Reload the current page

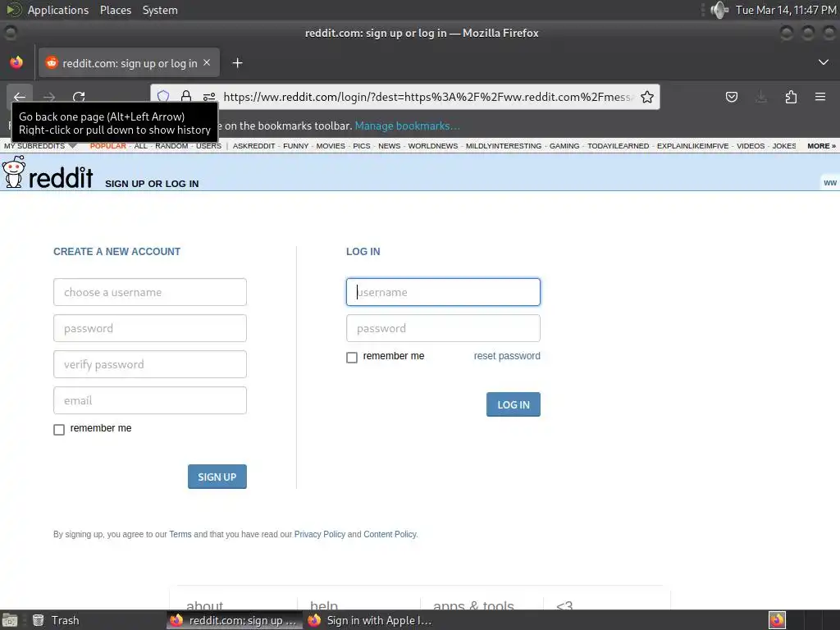79,97
